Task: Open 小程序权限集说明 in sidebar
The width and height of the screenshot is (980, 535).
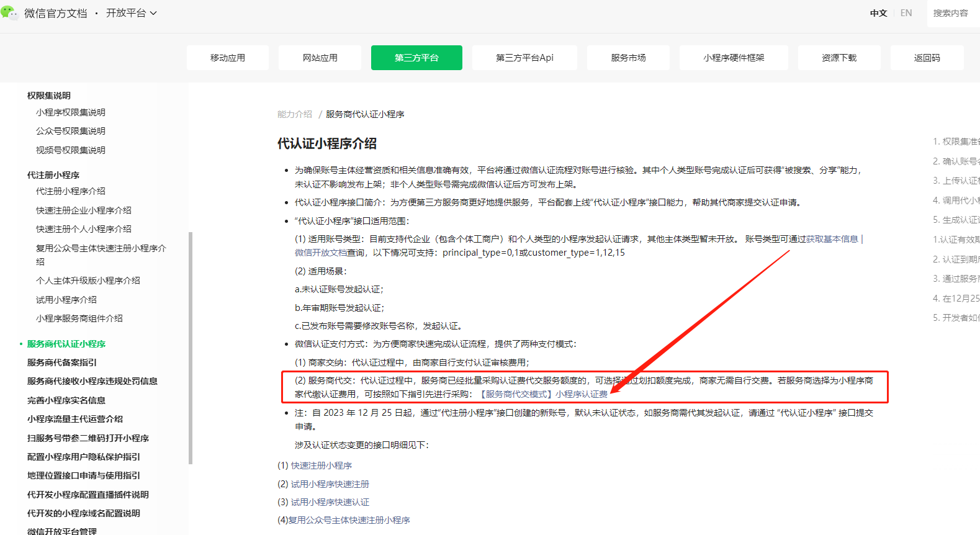Action: click(x=71, y=112)
